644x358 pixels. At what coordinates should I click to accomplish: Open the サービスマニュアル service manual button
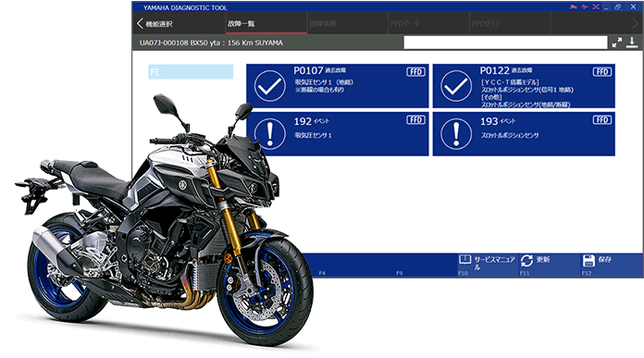tap(487, 265)
